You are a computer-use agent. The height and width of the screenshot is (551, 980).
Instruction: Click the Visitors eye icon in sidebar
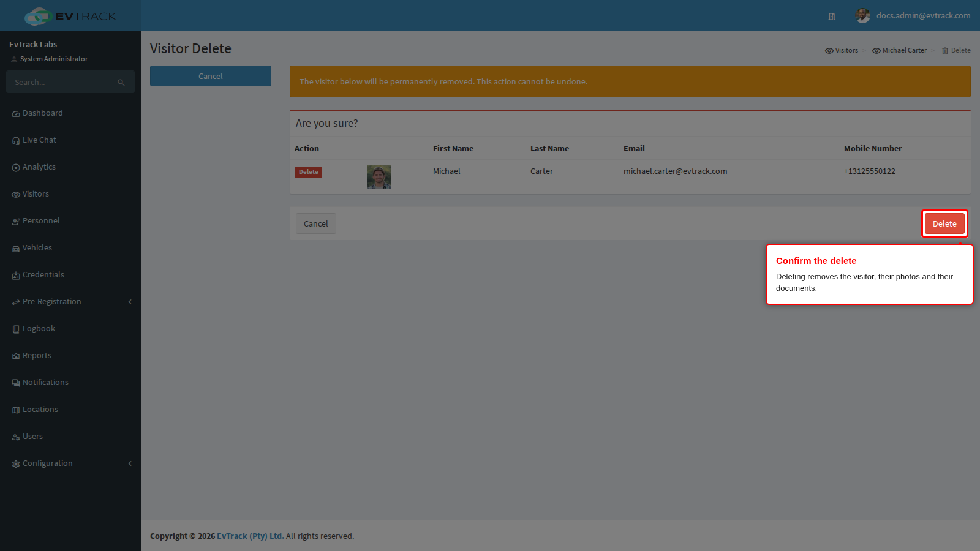point(16,195)
